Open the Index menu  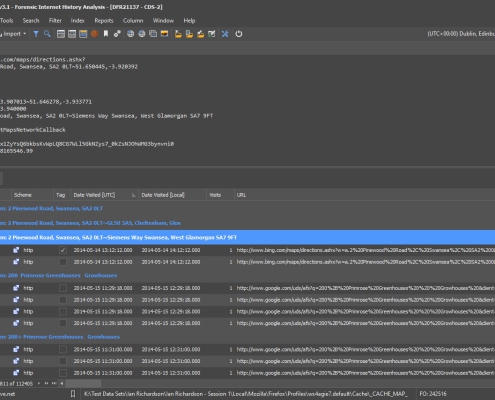pyautogui.click(x=77, y=21)
